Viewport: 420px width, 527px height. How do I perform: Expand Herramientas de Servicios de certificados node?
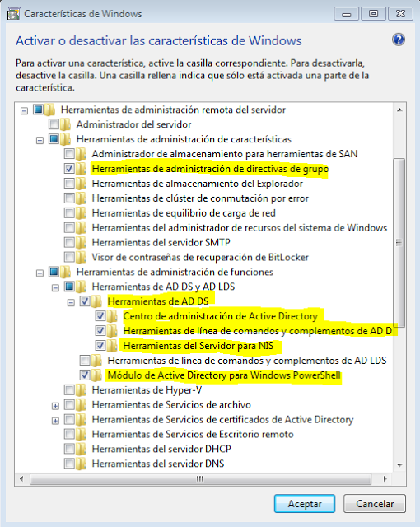click(x=55, y=421)
